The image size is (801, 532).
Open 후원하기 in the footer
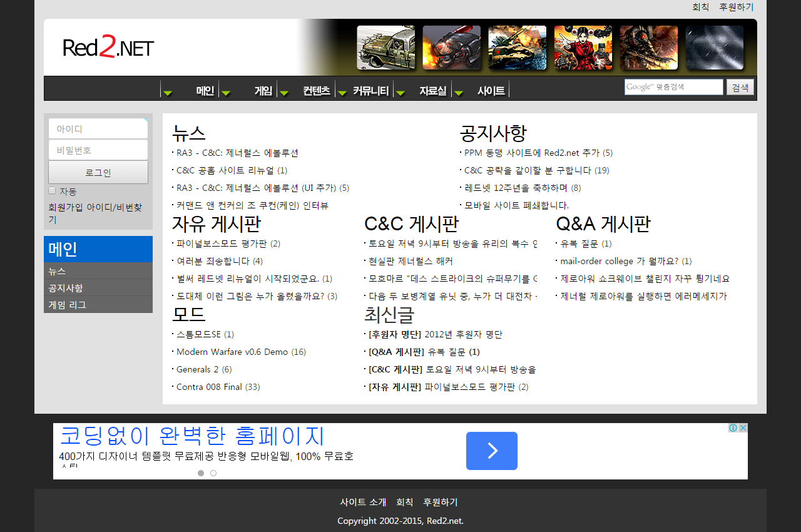coord(441,502)
